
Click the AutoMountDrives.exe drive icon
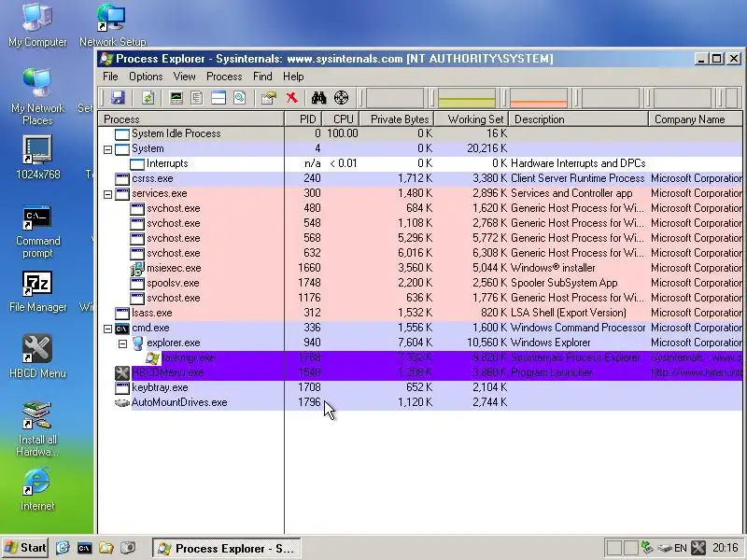point(122,403)
